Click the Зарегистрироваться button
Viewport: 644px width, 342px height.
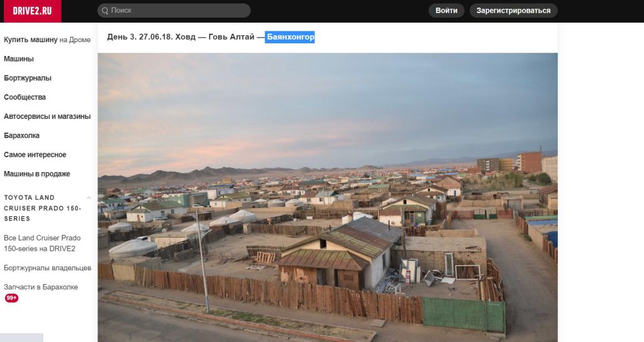(x=513, y=11)
